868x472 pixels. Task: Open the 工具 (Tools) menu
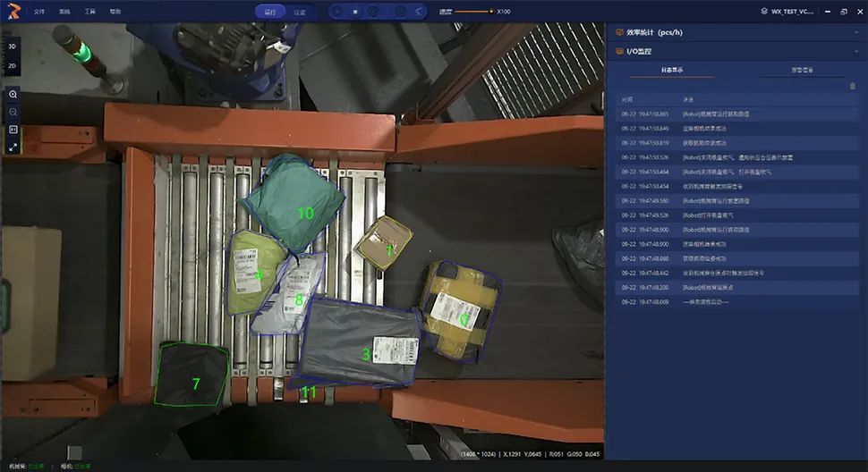89,12
